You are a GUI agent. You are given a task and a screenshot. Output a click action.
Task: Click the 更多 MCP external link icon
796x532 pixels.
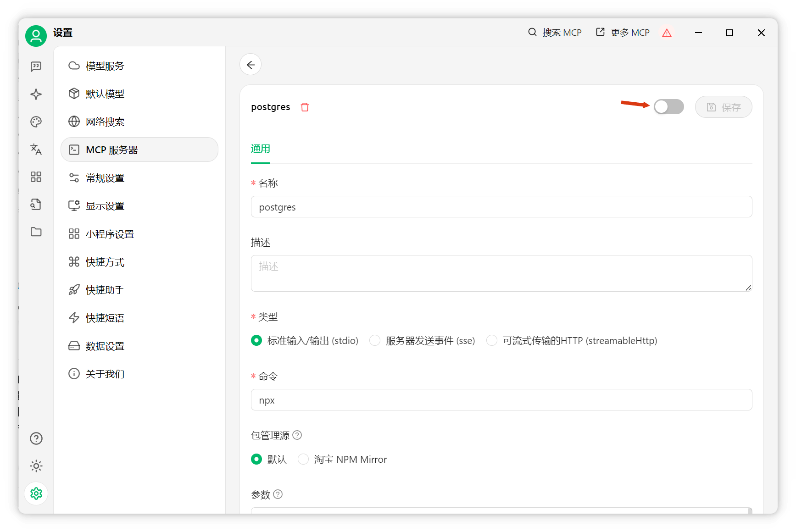tap(600, 32)
